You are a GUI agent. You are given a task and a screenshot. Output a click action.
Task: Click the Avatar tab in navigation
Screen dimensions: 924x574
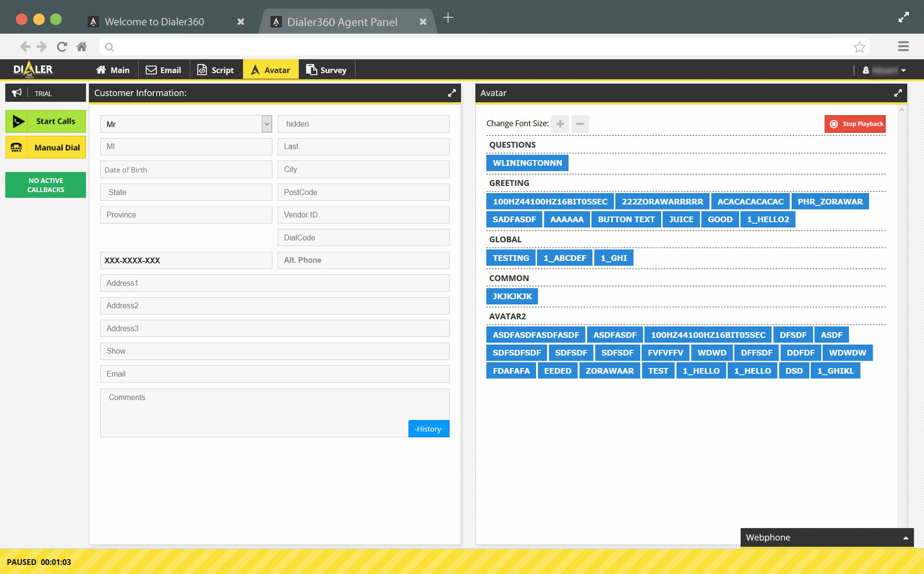[269, 69]
